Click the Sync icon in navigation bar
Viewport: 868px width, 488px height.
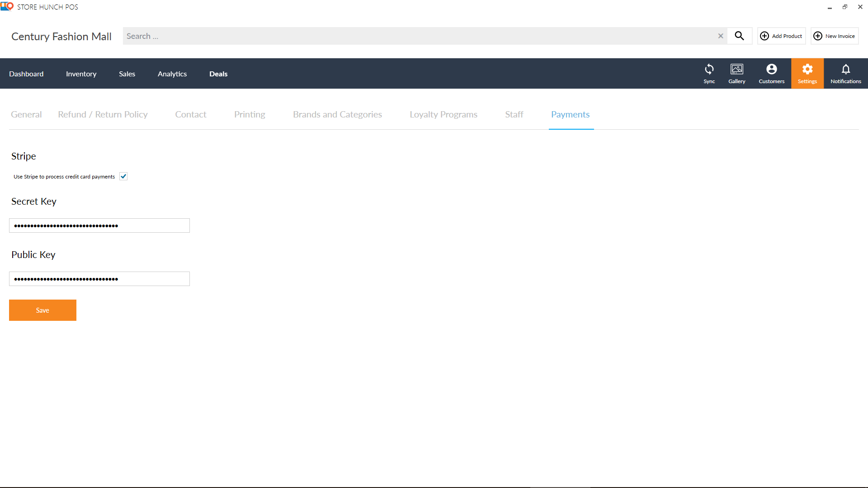click(709, 74)
